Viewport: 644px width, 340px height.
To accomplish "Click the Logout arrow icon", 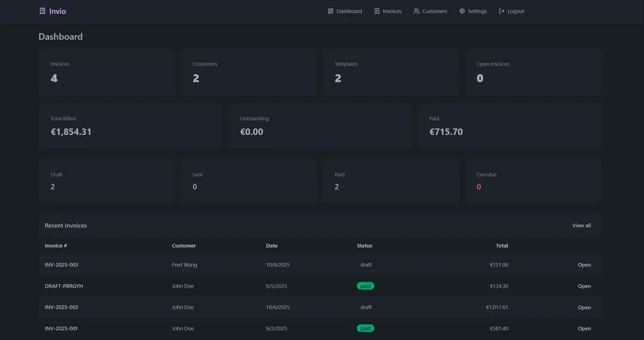I will point(502,11).
